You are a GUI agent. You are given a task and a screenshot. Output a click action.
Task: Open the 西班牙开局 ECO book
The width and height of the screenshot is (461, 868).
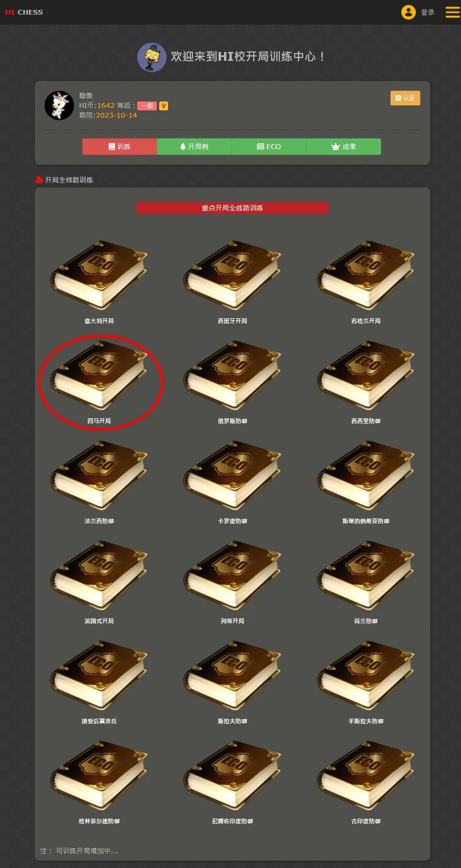tap(232, 275)
